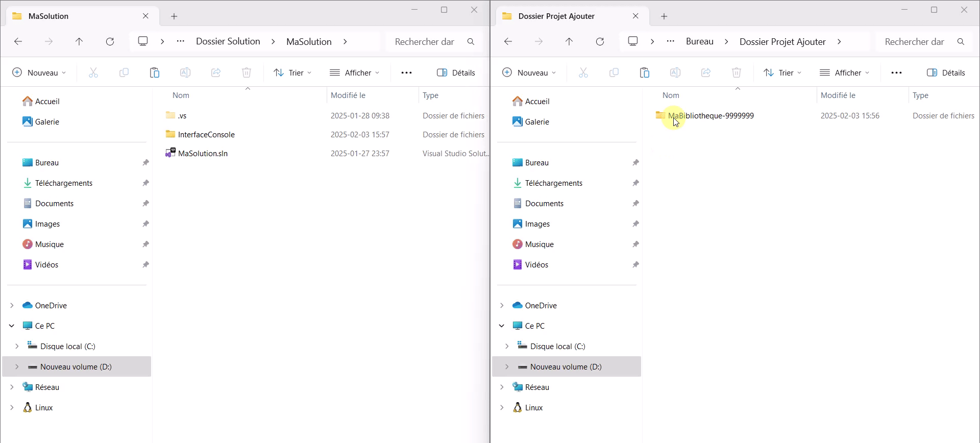980x443 pixels.
Task: Collapse Ce PC in the right window tree
Action: point(502,326)
